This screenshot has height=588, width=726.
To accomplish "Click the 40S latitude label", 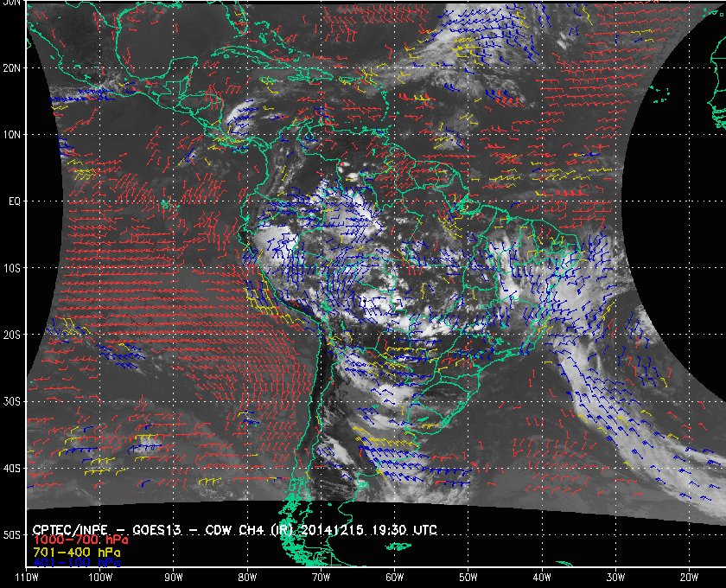I will [11, 469].
